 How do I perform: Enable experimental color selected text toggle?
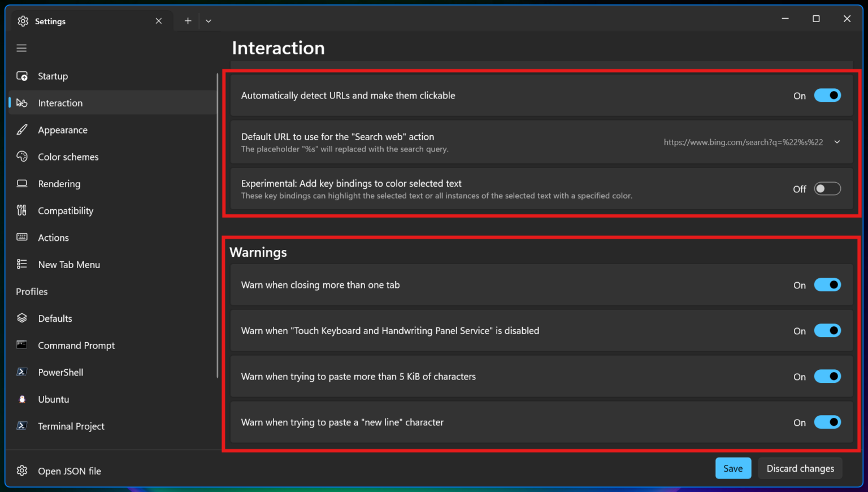tap(827, 189)
